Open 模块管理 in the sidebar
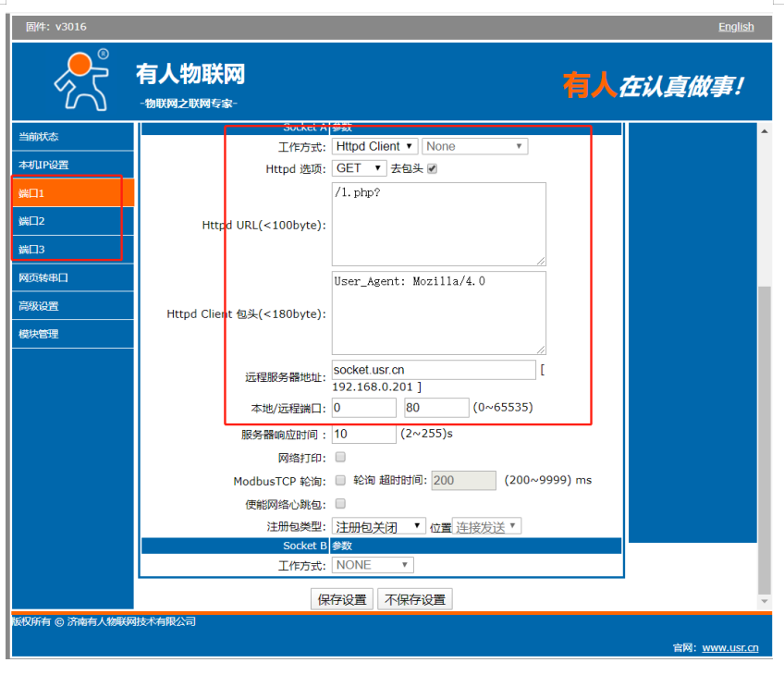This screenshot has width=784, height=675. [72, 334]
